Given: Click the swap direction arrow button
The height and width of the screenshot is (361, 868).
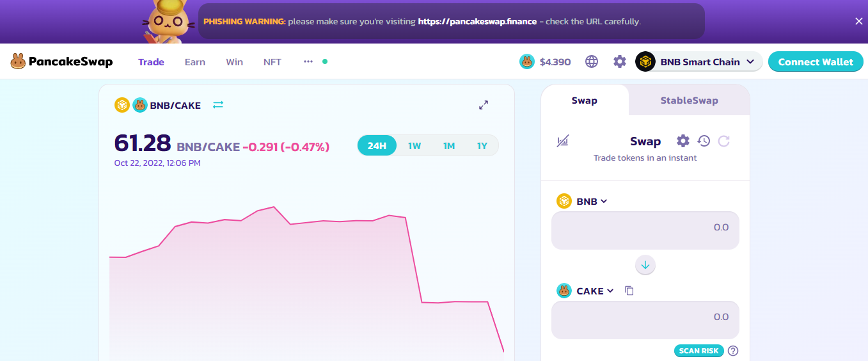Looking at the screenshot, I should tap(645, 265).
